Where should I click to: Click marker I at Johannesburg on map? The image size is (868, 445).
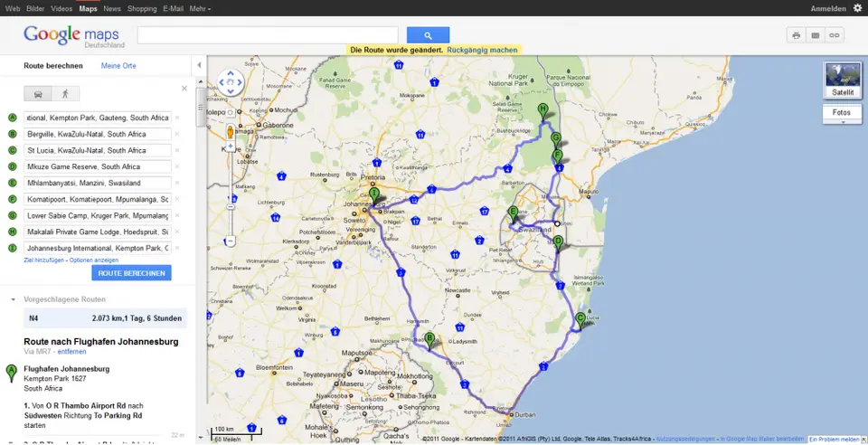(x=374, y=196)
